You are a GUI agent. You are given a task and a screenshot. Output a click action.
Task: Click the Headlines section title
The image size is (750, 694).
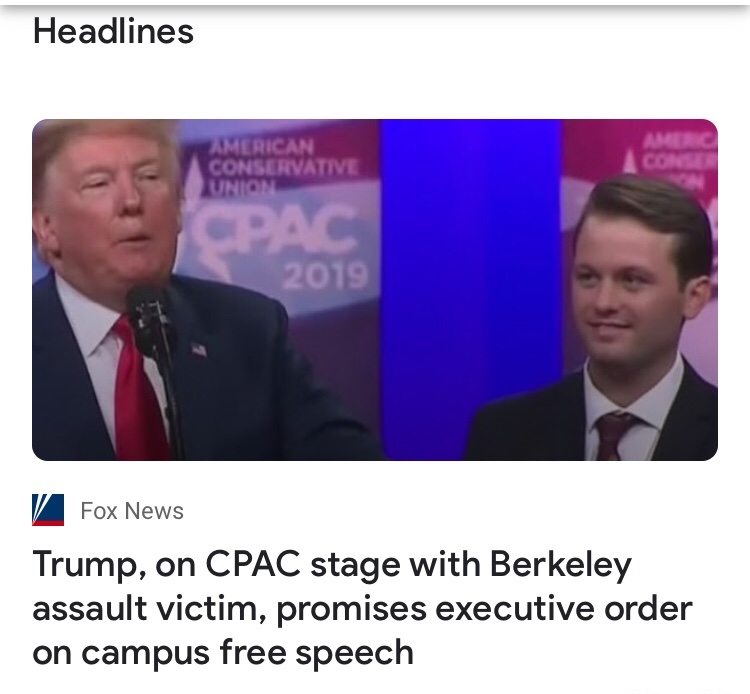tap(113, 31)
